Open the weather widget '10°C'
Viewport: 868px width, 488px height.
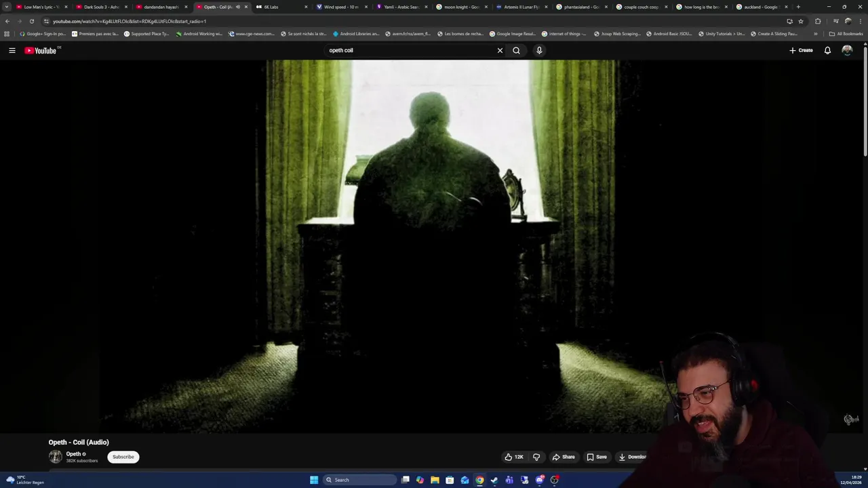(x=25, y=480)
